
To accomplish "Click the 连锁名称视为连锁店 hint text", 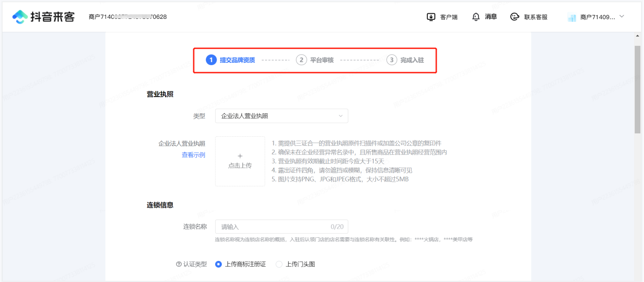I will (344, 239).
